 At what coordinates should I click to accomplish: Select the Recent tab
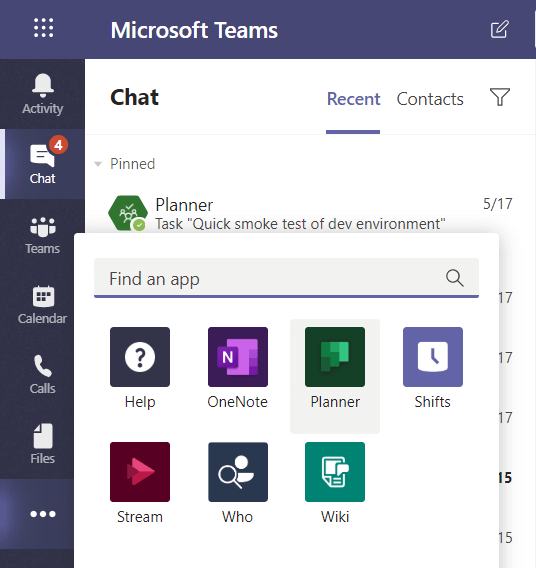(x=353, y=99)
